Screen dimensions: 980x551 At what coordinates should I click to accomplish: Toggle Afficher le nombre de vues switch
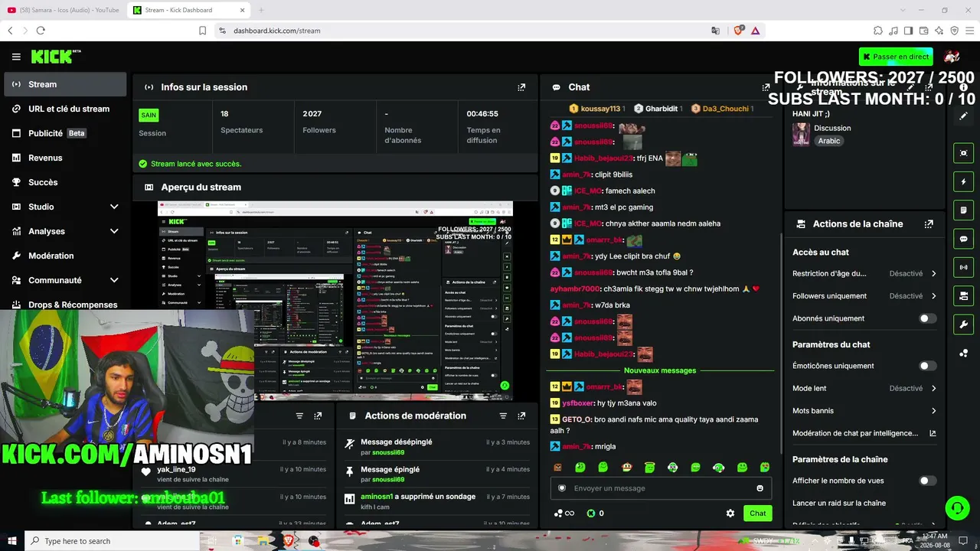(x=927, y=481)
